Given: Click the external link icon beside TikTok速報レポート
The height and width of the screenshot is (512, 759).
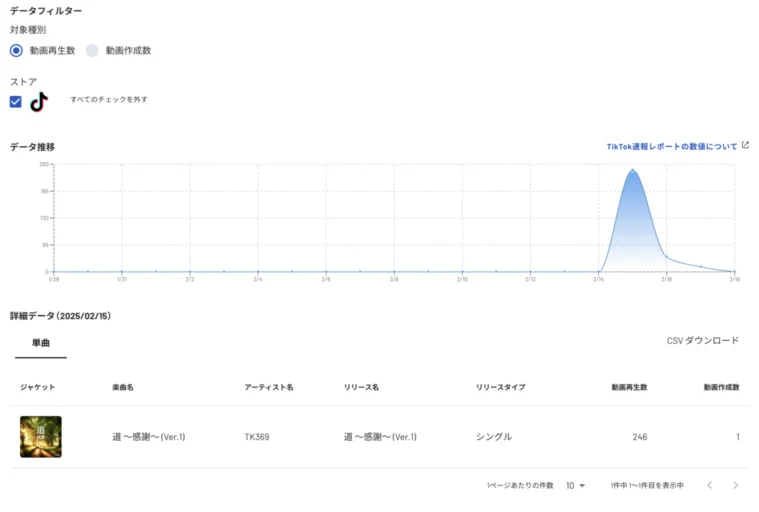Looking at the screenshot, I should [x=745, y=145].
